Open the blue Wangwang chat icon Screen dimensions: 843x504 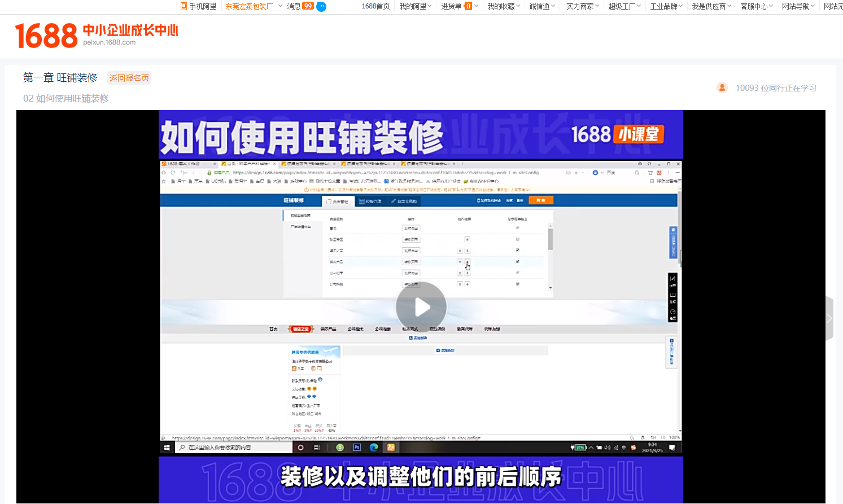click(321, 6)
